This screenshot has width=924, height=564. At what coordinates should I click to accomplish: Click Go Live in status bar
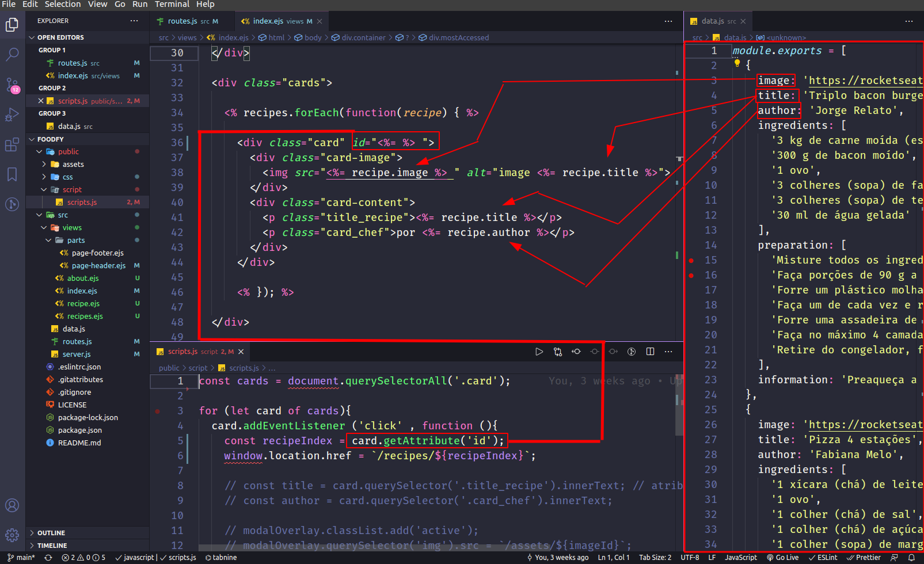coord(783,557)
